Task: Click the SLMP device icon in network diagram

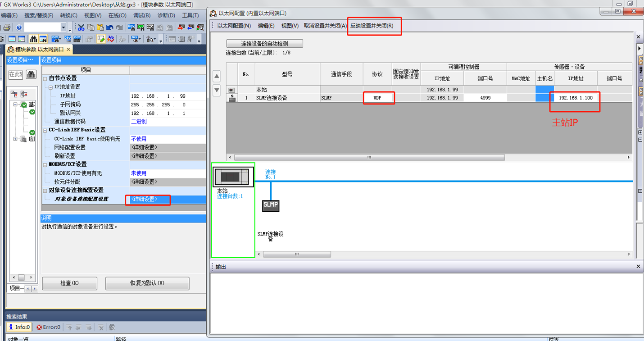Action: (x=271, y=205)
